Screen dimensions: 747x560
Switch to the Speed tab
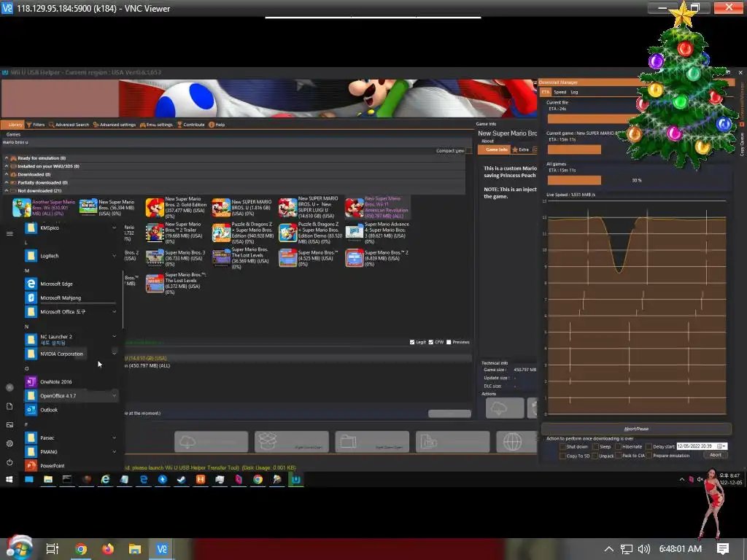point(560,92)
